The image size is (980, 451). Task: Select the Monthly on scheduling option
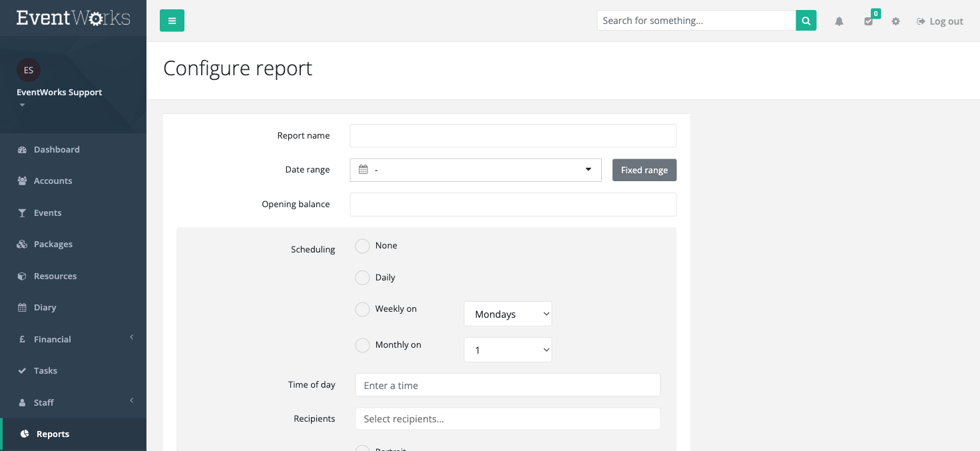tap(362, 345)
